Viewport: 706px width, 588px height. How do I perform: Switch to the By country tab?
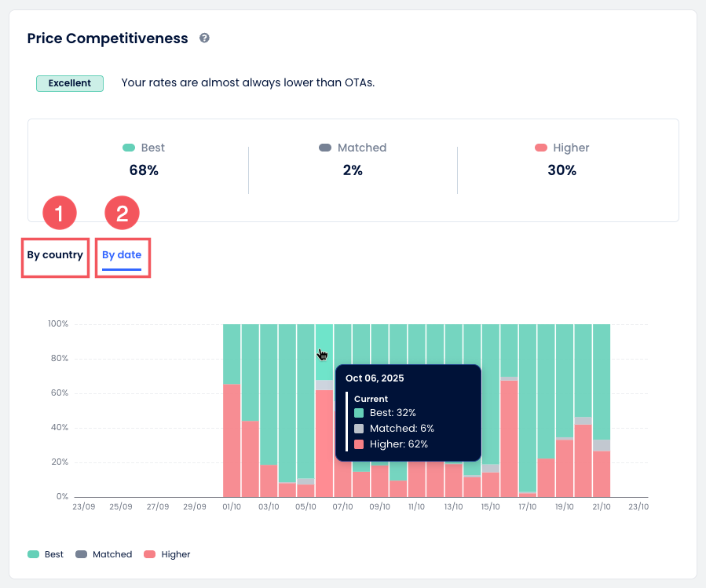(x=55, y=255)
